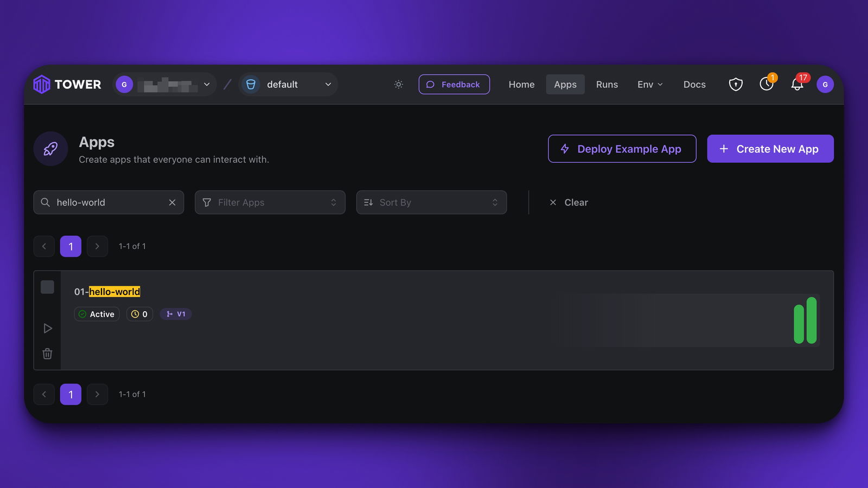Go to Docs in the navigation

[x=694, y=85]
